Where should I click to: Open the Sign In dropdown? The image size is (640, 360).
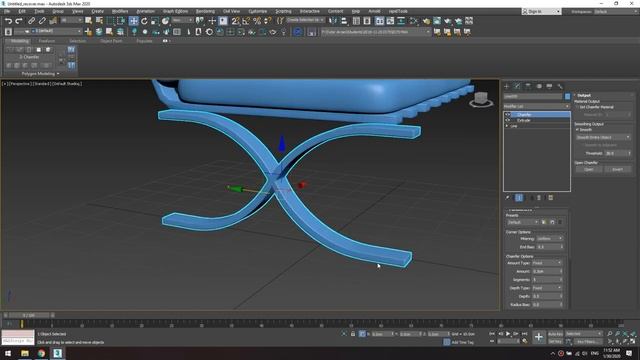tap(541, 11)
